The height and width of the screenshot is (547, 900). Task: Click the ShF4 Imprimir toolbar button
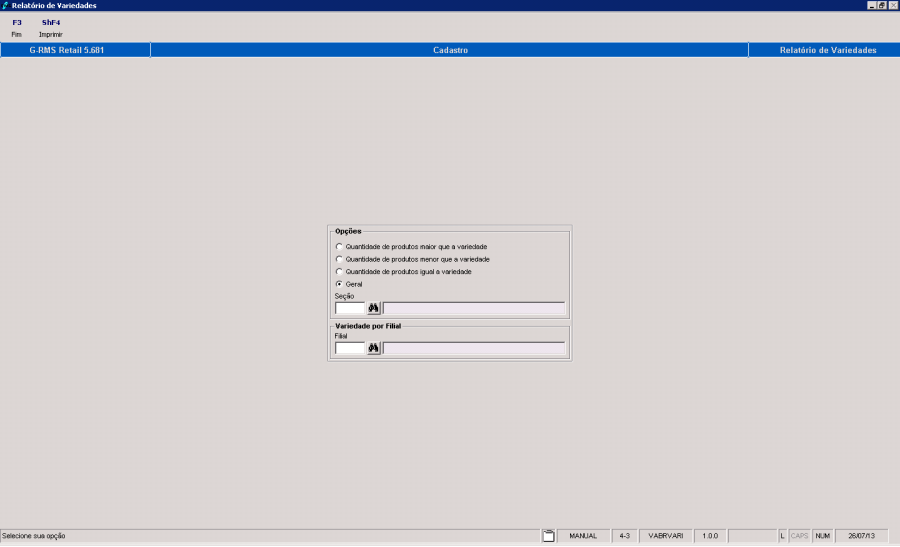click(51, 28)
